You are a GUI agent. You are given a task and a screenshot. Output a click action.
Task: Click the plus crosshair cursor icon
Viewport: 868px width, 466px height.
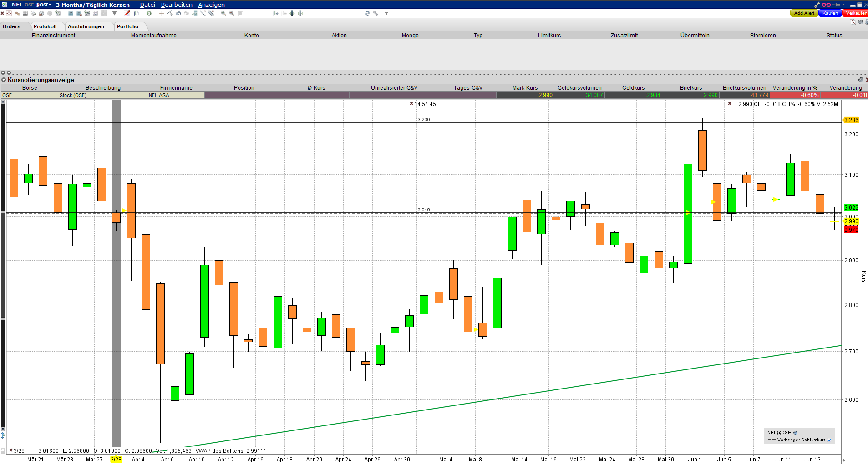[x=162, y=13]
